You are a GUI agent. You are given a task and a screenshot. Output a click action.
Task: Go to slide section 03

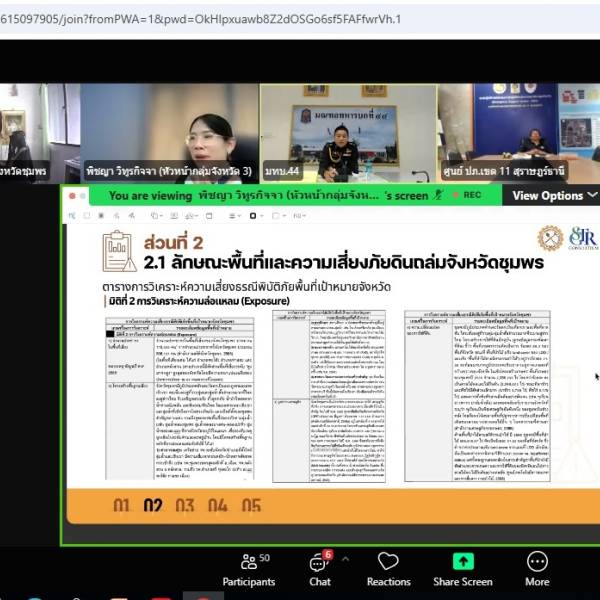click(x=185, y=505)
